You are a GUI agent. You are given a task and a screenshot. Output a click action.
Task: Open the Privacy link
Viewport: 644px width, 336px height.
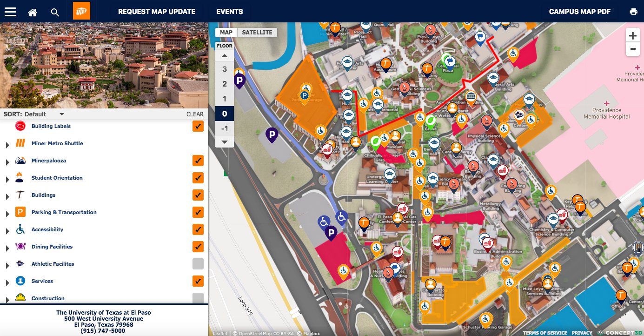582,333
